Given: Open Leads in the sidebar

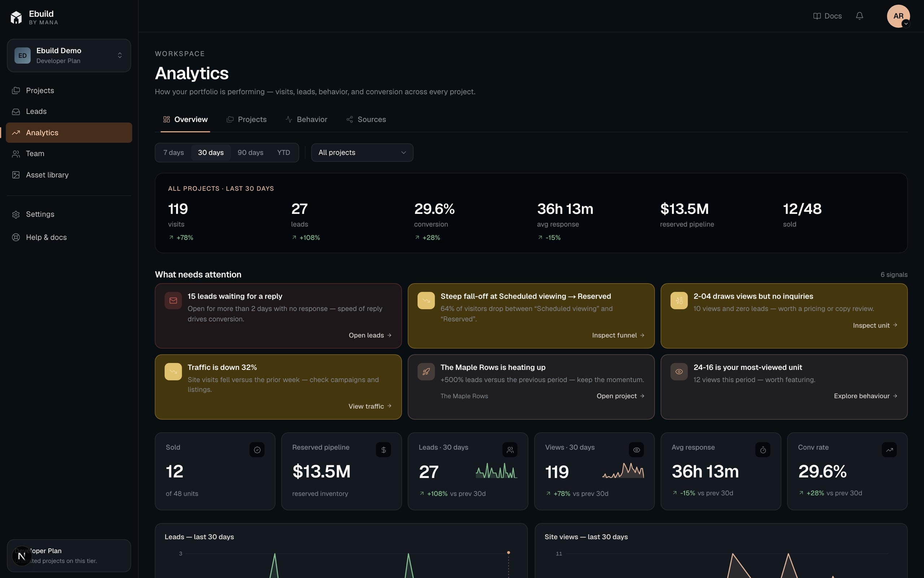Looking at the screenshot, I should point(69,112).
